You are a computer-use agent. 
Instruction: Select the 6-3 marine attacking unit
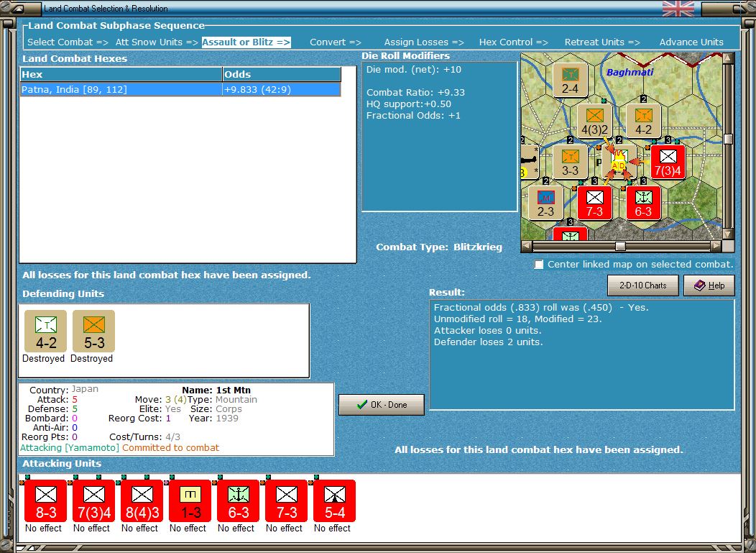238,501
